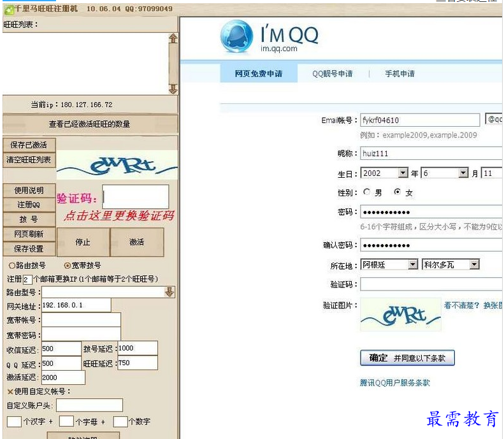Click 清空旺旺列表 button

[x=29, y=160]
